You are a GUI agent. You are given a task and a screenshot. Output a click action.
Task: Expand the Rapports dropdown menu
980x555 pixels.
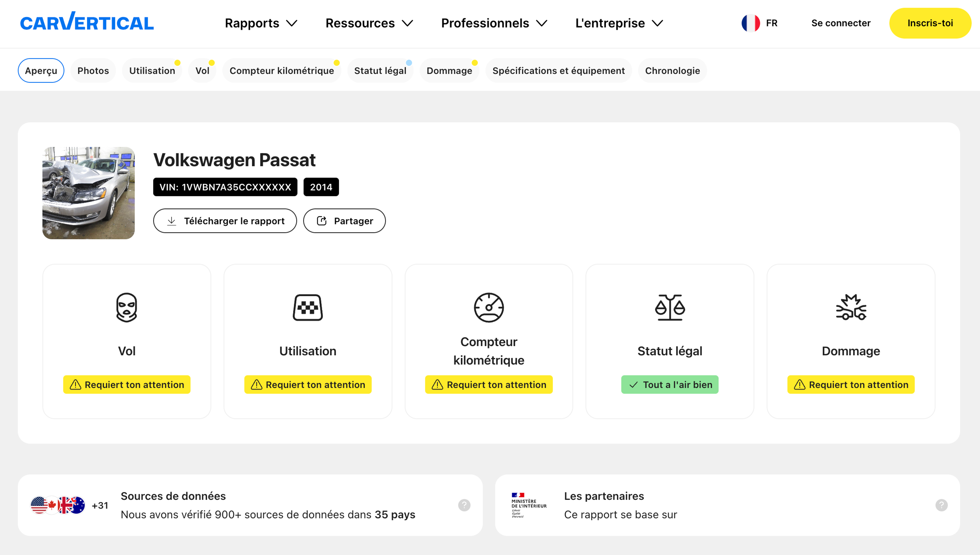261,23
